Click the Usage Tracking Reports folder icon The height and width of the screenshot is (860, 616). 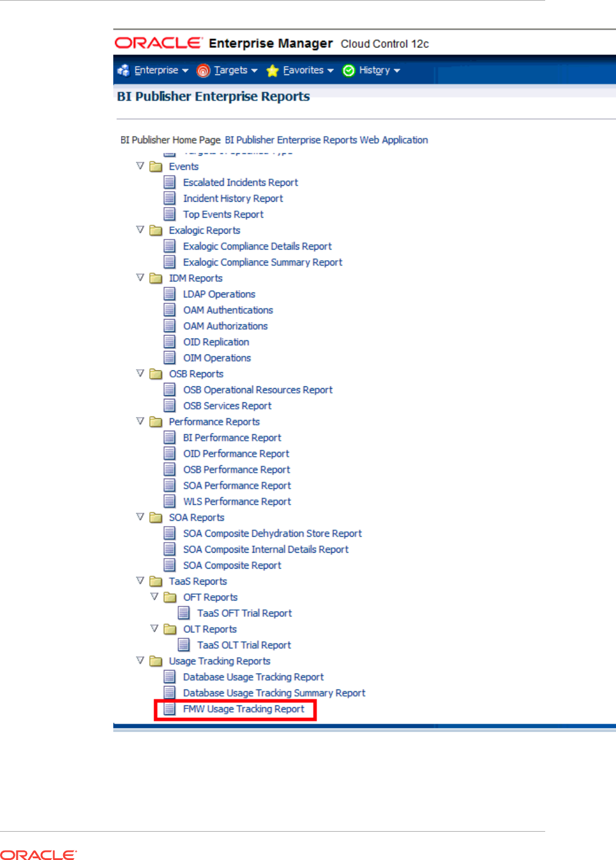[x=156, y=661]
